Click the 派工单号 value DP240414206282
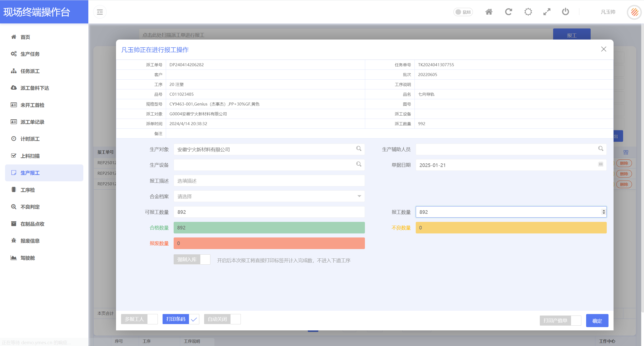 tap(186, 65)
